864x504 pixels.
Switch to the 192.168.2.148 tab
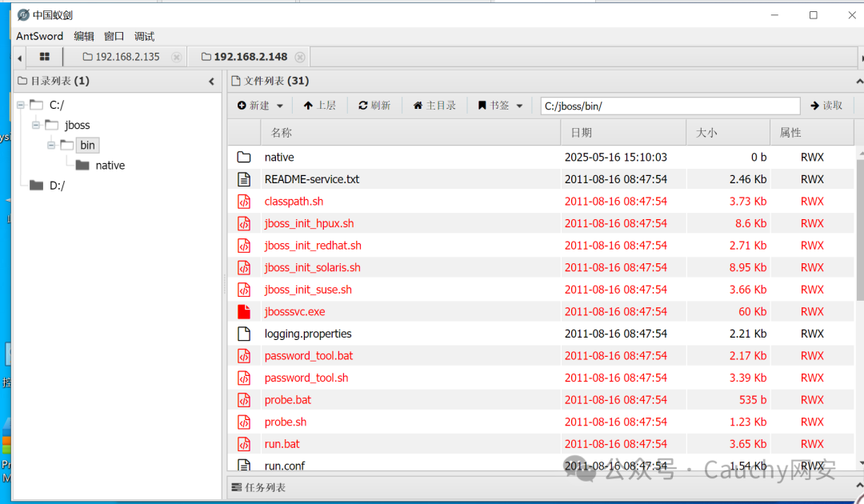coord(244,57)
